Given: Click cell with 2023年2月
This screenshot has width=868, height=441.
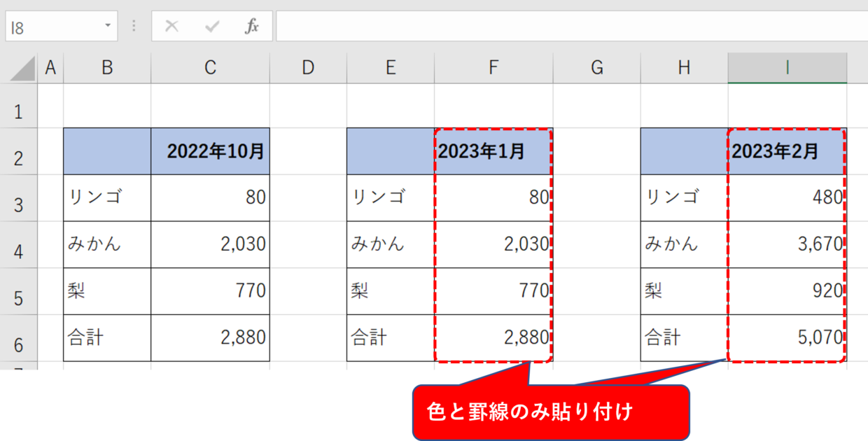Looking at the screenshot, I should [x=787, y=151].
